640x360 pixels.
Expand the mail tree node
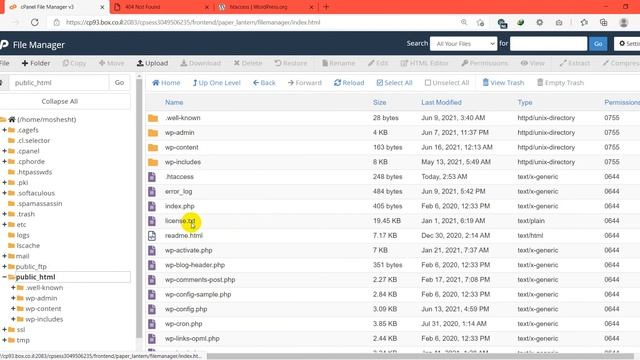pos(4,256)
